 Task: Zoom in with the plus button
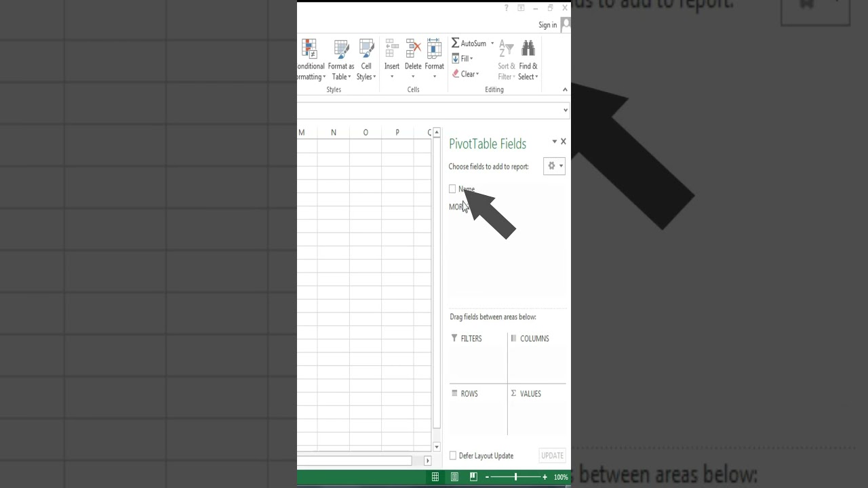(545, 477)
